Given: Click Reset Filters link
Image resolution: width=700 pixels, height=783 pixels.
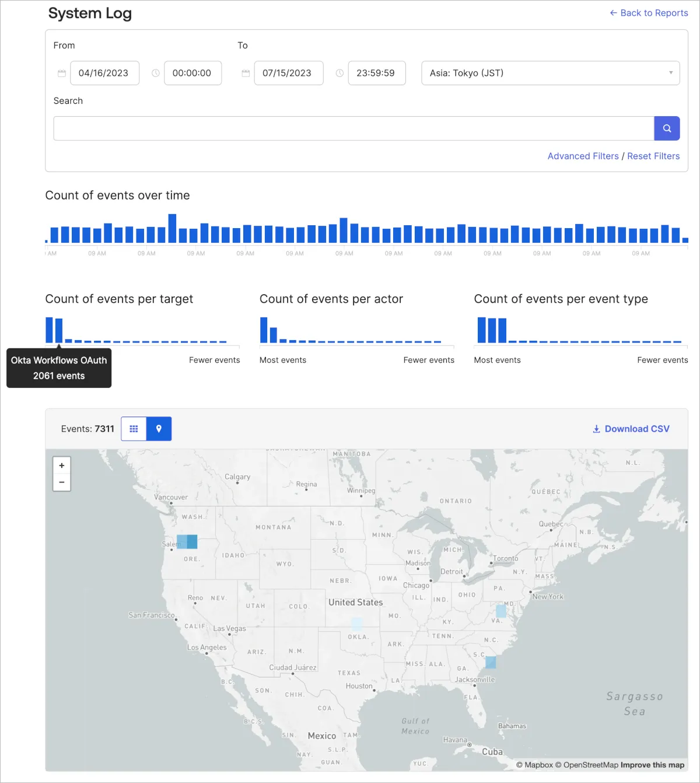Looking at the screenshot, I should click(653, 156).
